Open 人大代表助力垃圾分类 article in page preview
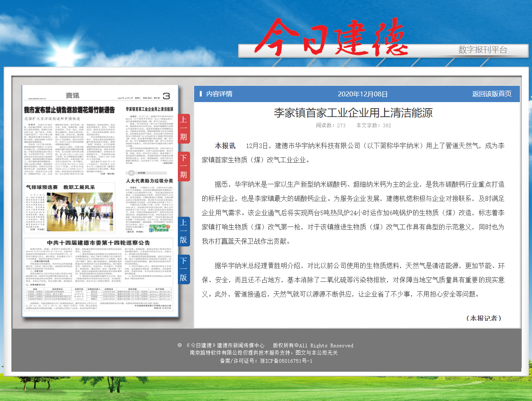Image resolution: width=532 pixels, height=401 pixels. pos(149,181)
